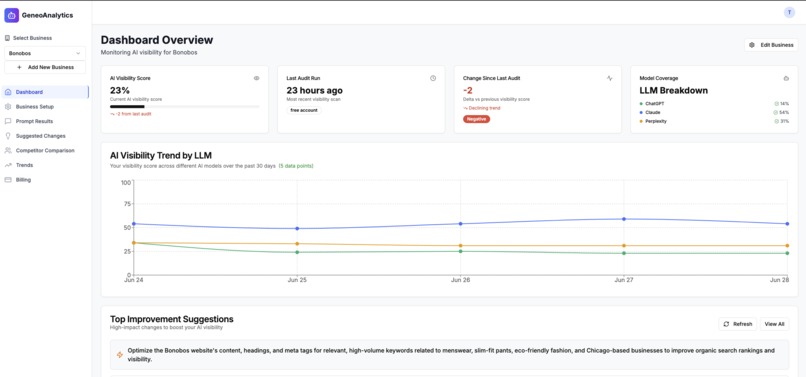Click the View All button

tap(775, 324)
